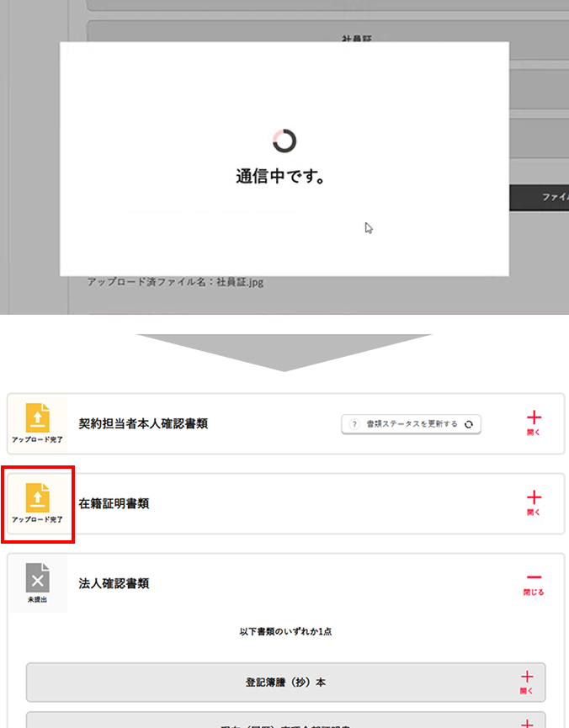The image size is (569, 728).
Task: Expand the 在籍証明書類 section using 開く
Action: point(534,501)
